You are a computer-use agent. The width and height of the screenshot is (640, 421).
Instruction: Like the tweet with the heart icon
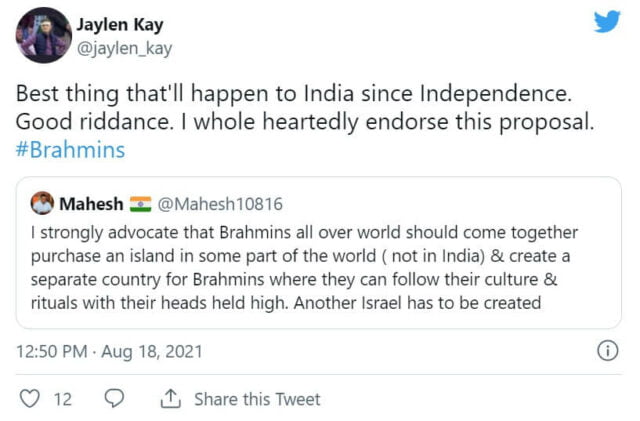pos(30,399)
